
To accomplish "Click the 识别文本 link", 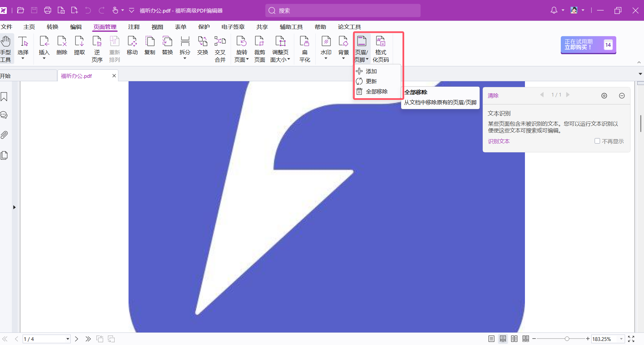I will (x=499, y=142).
